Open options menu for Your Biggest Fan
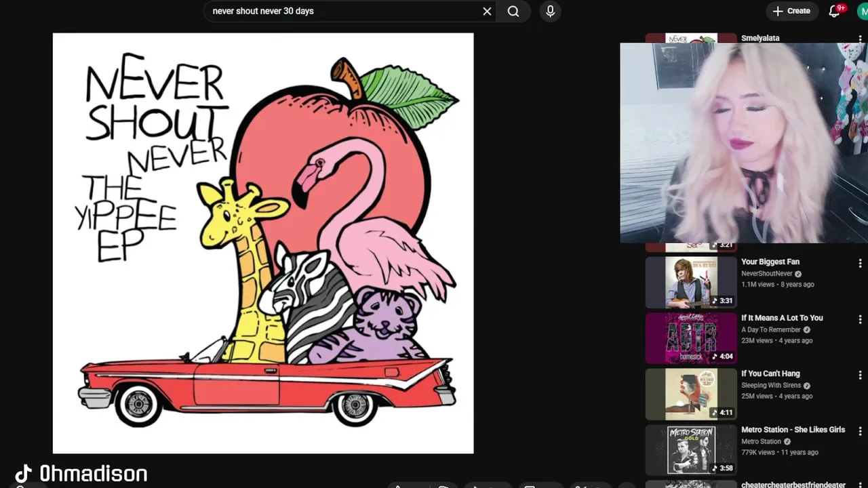 (x=860, y=263)
